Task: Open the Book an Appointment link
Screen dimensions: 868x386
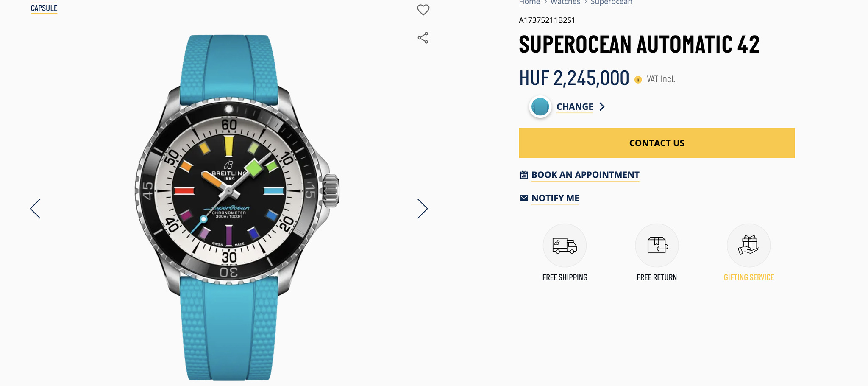Action: pos(585,175)
